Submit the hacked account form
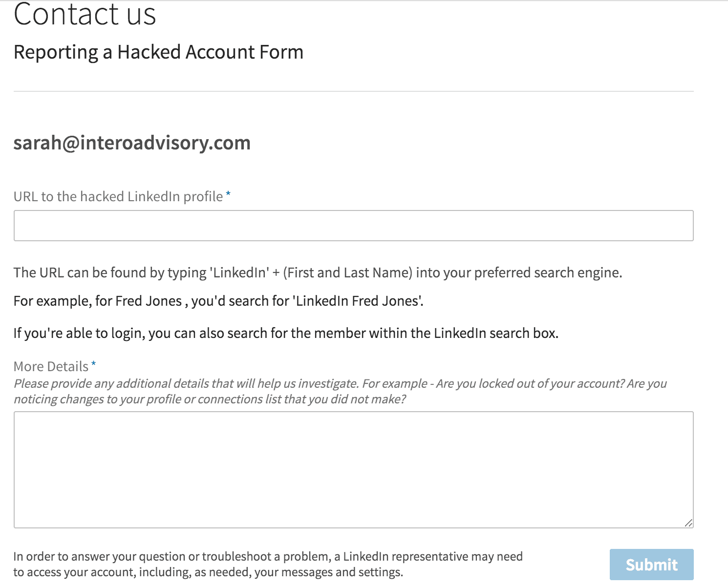Viewport: 728px width, 587px height. coord(651,565)
